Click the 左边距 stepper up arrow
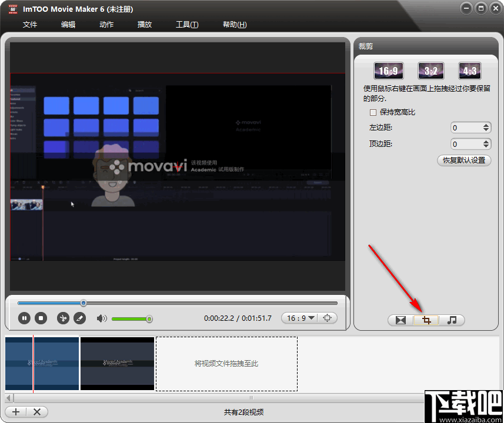This screenshot has width=504, height=423. [486, 125]
